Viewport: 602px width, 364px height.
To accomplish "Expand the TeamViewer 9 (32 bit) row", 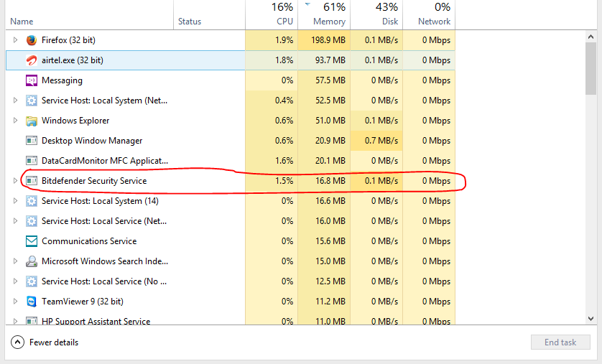I will [x=15, y=301].
